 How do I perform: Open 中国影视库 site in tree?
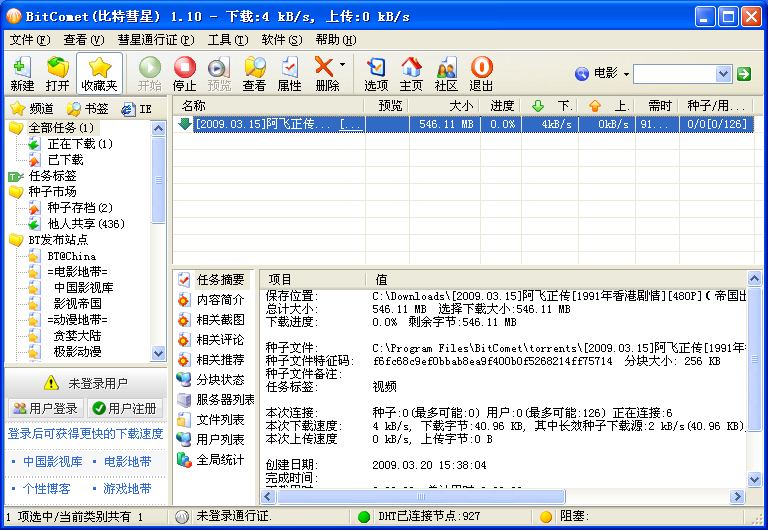click(83, 288)
